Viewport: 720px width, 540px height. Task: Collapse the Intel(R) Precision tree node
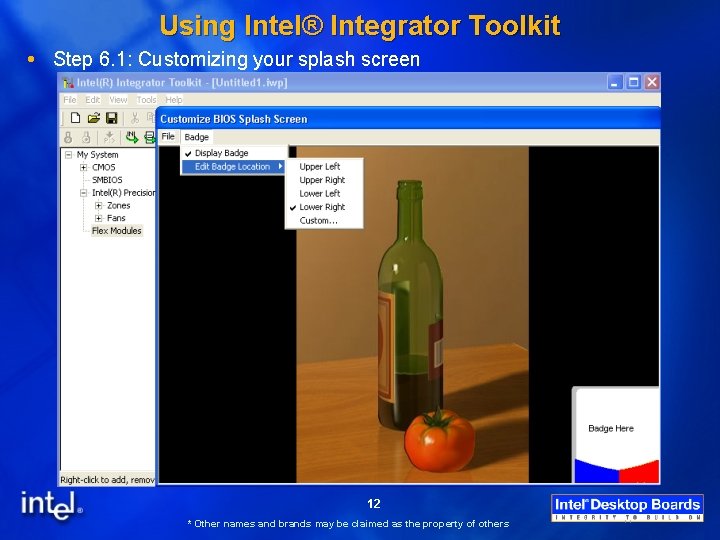pyautogui.click(x=83, y=193)
